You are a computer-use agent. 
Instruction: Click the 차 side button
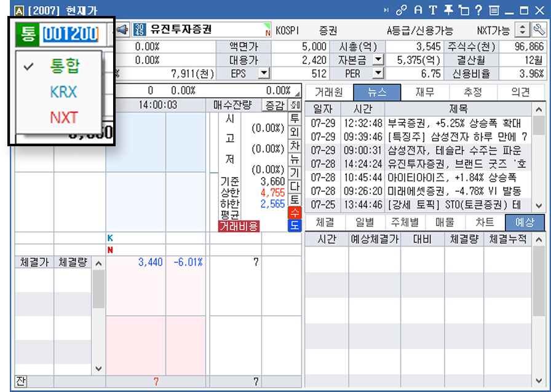click(x=294, y=146)
